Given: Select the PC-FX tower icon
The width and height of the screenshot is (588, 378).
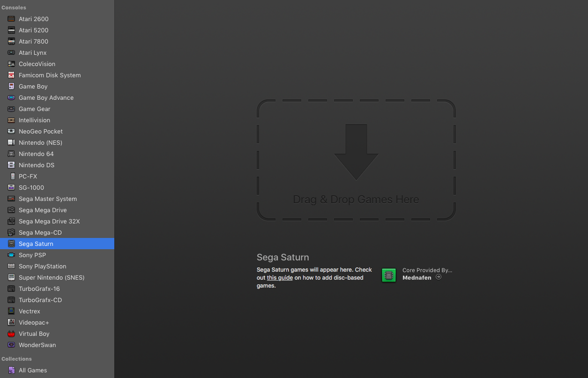Looking at the screenshot, I should point(13,176).
